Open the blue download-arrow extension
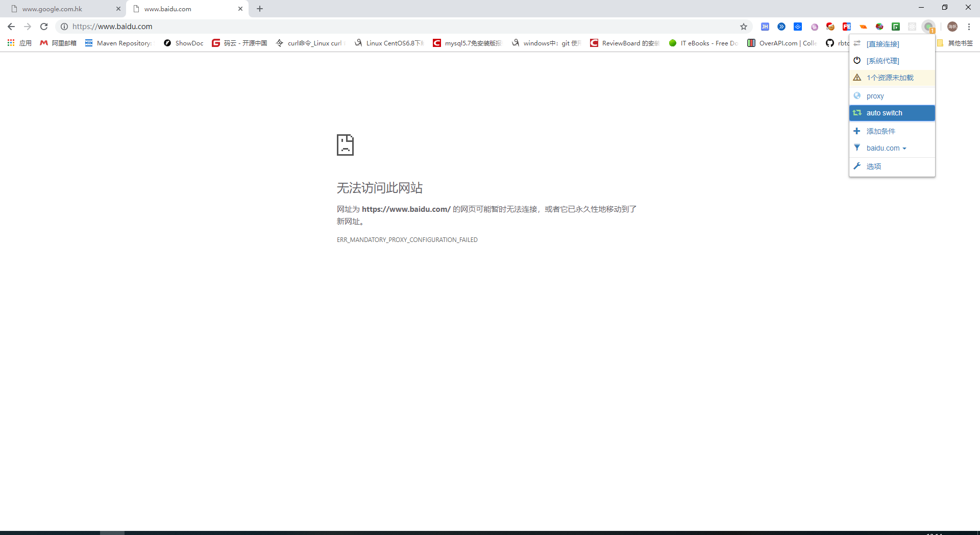 click(798, 27)
